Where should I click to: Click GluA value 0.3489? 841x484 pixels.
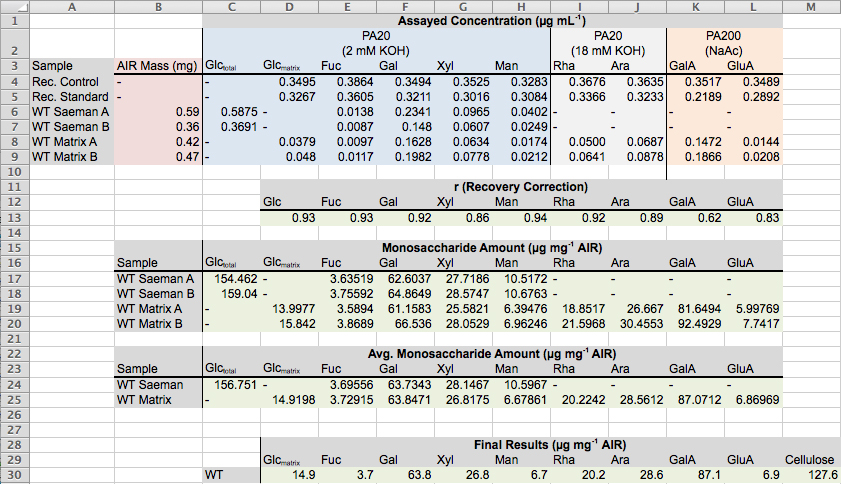point(754,82)
